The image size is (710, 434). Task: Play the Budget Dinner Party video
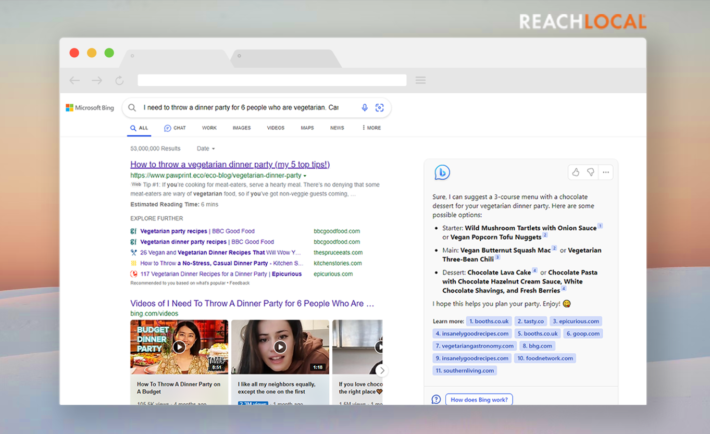coord(179,347)
